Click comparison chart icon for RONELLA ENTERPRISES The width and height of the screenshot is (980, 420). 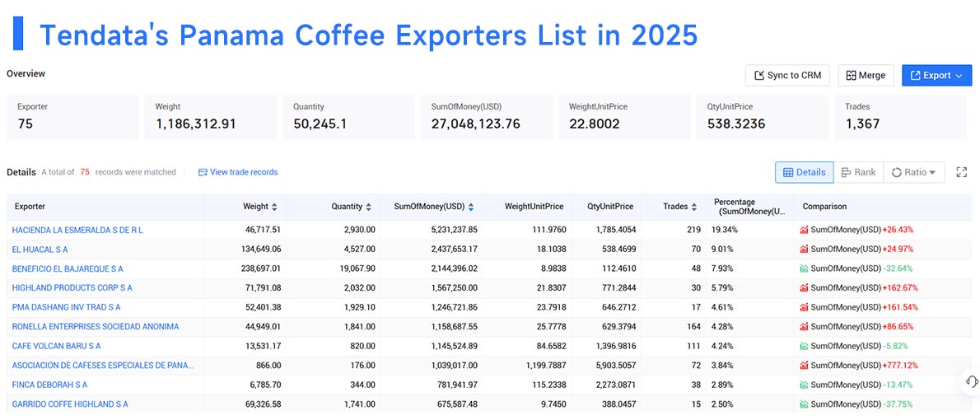tap(805, 327)
